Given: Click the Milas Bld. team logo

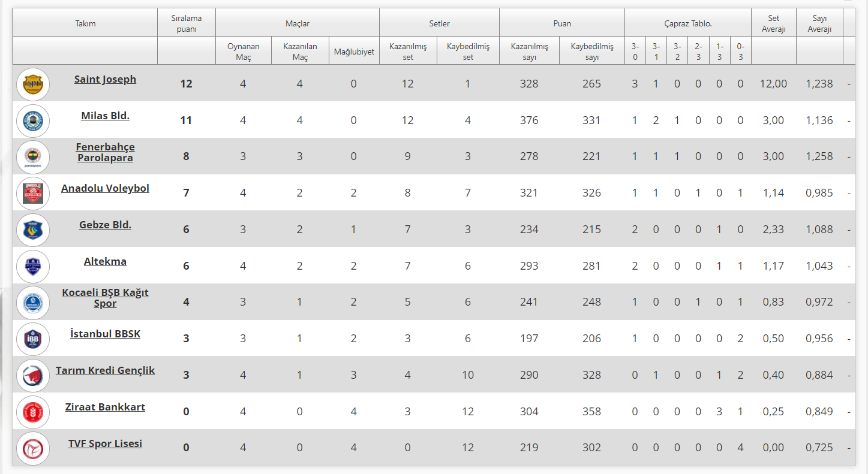Looking at the screenshot, I should coord(33,120).
